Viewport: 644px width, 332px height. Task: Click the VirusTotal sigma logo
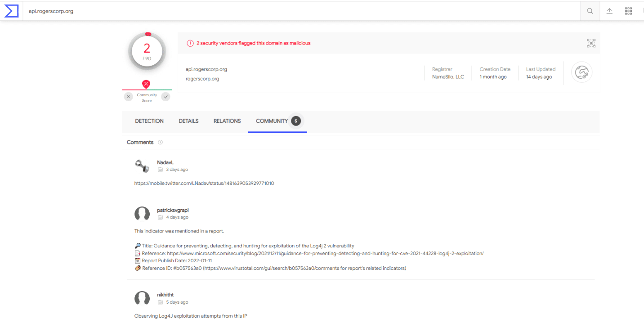coord(11,11)
